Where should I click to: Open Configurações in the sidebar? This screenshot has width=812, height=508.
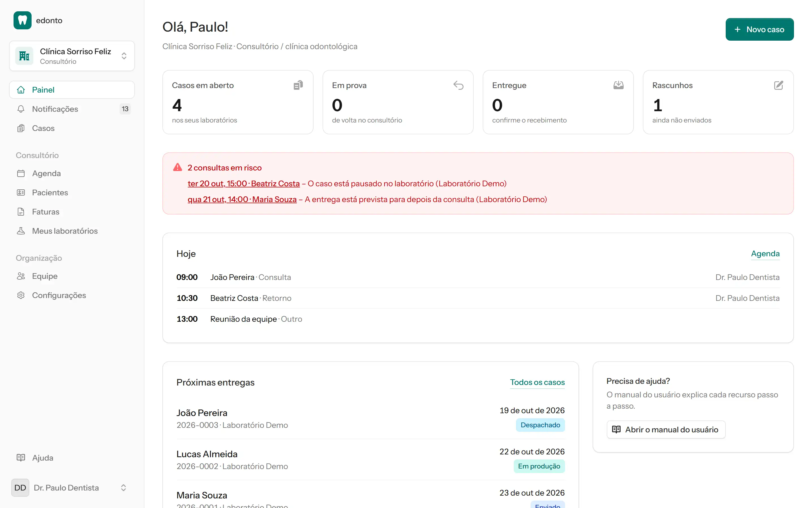click(72, 295)
